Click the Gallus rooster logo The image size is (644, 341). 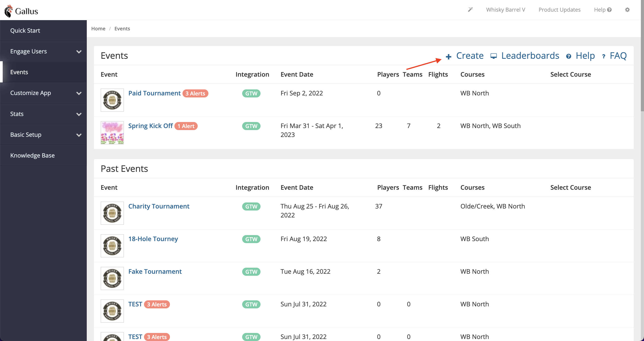(9, 11)
